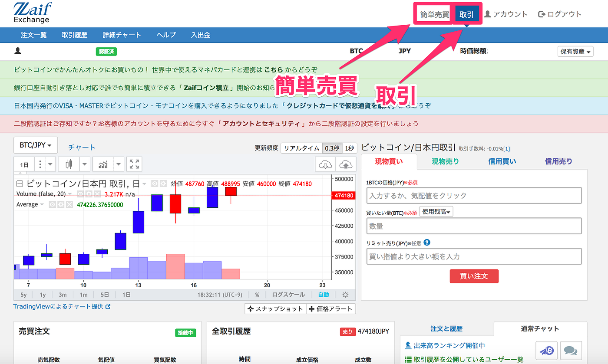Click the user profile icon on info bar
608x364 pixels.
click(18, 51)
